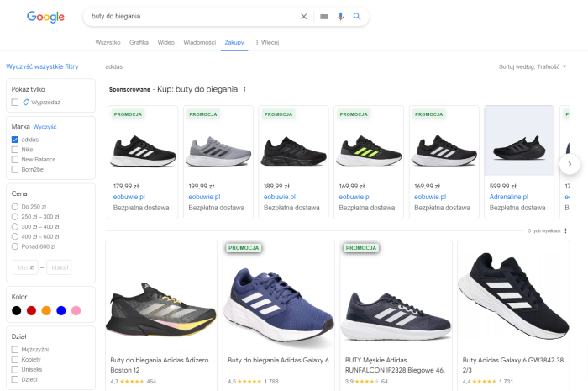588x391 pixels.
Task: Switch to the Grafika tab
Action: (139, 42)
